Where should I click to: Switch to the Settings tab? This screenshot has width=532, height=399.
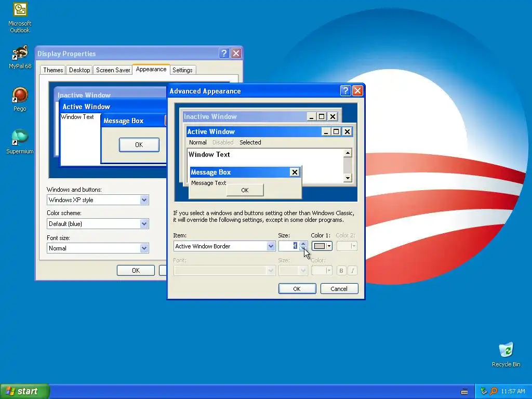pos(182,70)
